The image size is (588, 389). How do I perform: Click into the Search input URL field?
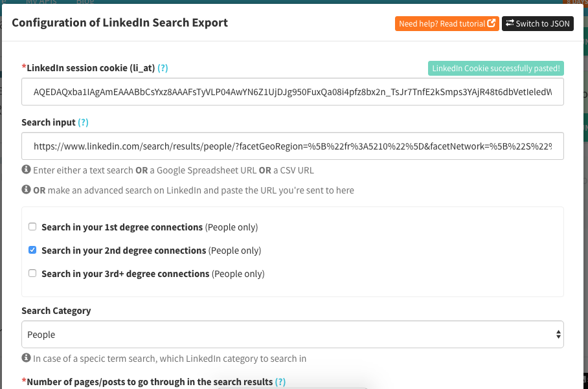pos(292,146)
